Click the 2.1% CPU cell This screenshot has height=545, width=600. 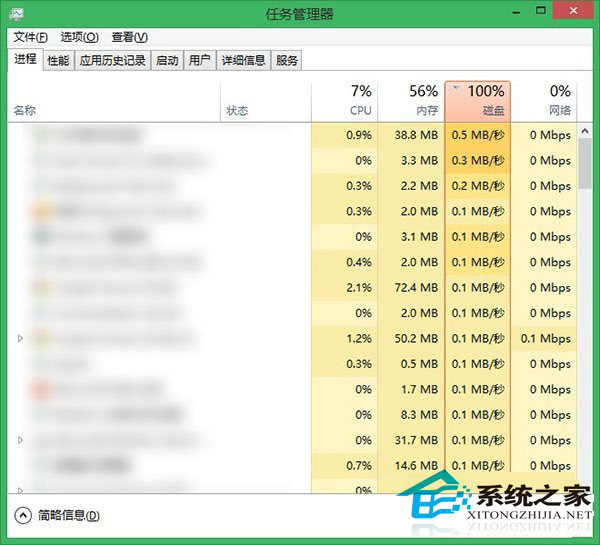344,288
